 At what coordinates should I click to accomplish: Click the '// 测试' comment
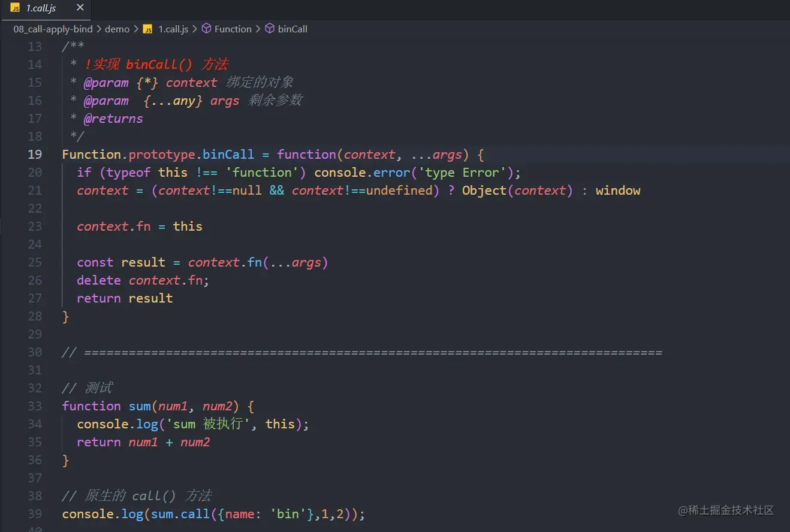(87, 388)
